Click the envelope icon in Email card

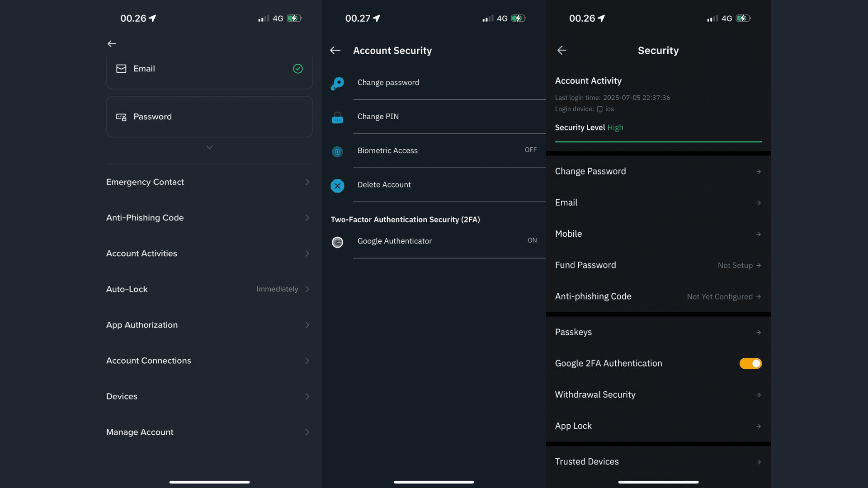coord(121,69)
